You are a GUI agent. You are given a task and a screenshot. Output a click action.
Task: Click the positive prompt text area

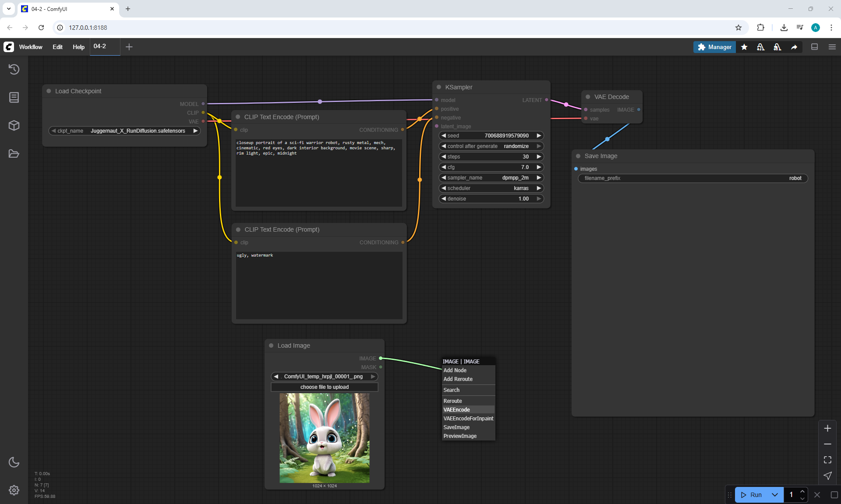318,173
